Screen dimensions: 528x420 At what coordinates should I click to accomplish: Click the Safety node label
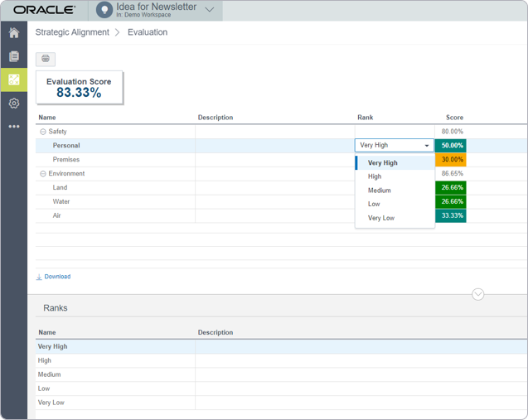[57, 132]
